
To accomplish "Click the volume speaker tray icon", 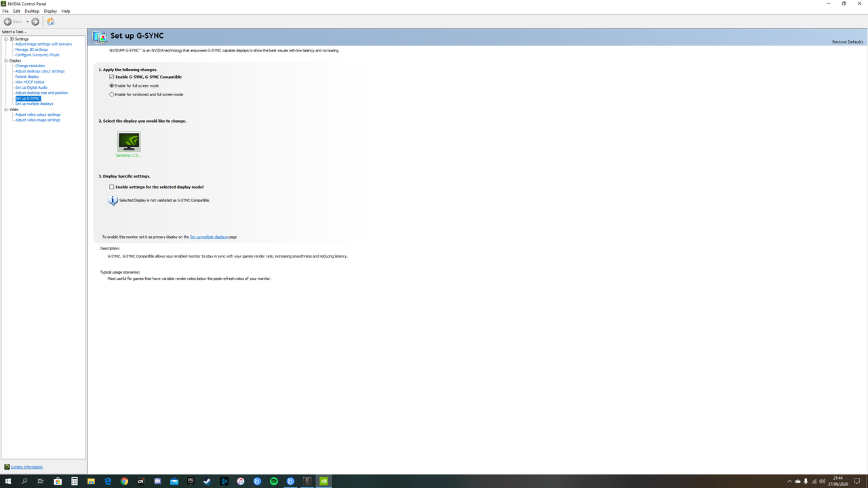I will (823, 481).
